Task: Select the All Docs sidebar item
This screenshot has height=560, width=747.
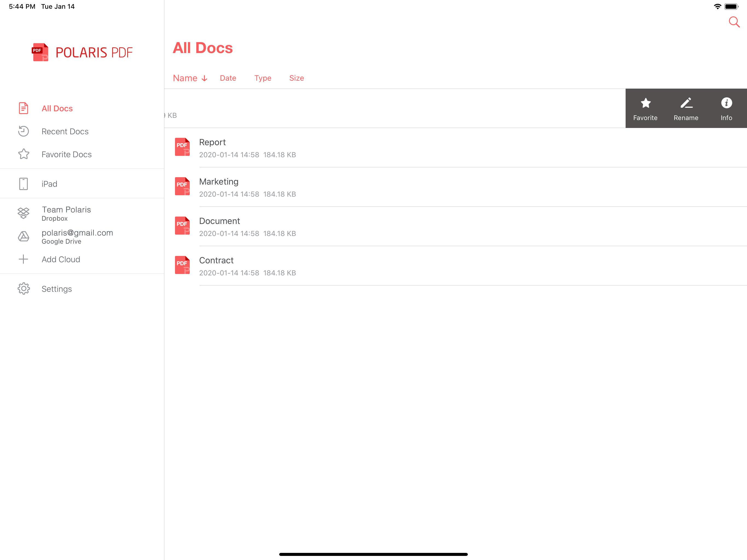Action: click(57, 109)
